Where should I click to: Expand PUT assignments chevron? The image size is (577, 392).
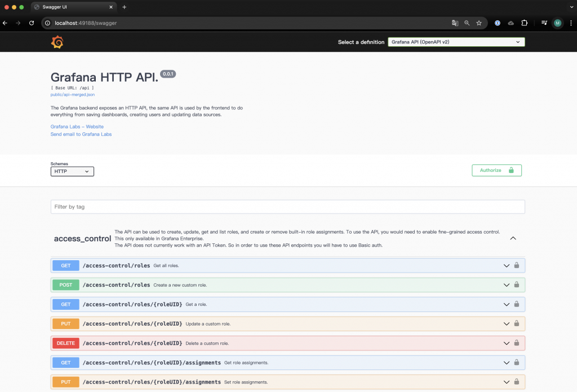click(x=507, y=382)
